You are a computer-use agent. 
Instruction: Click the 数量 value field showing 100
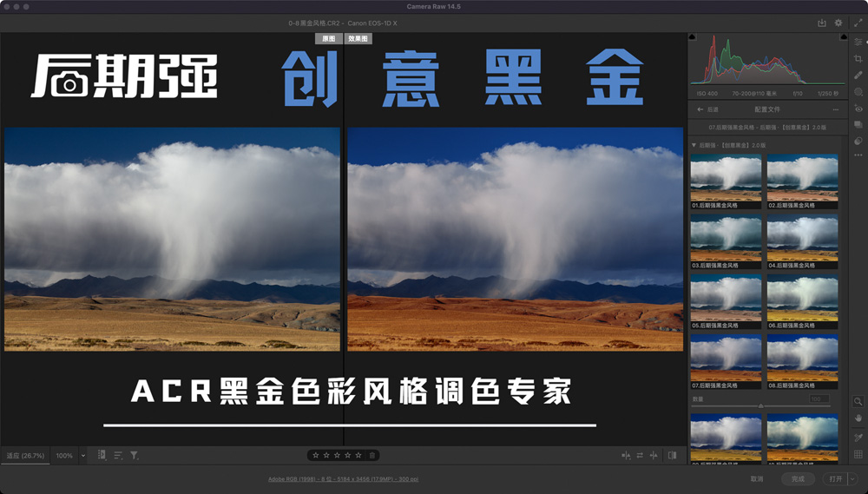point(819,398)
